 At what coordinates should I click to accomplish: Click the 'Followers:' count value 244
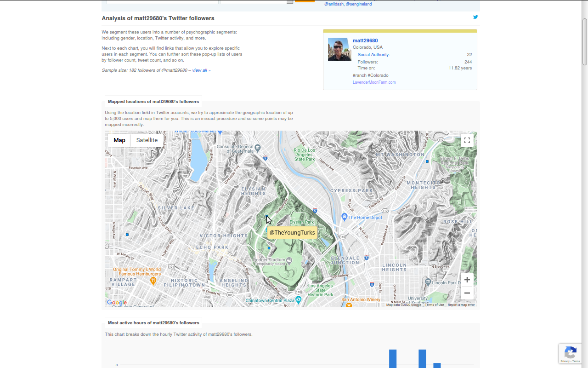(468, 62)
